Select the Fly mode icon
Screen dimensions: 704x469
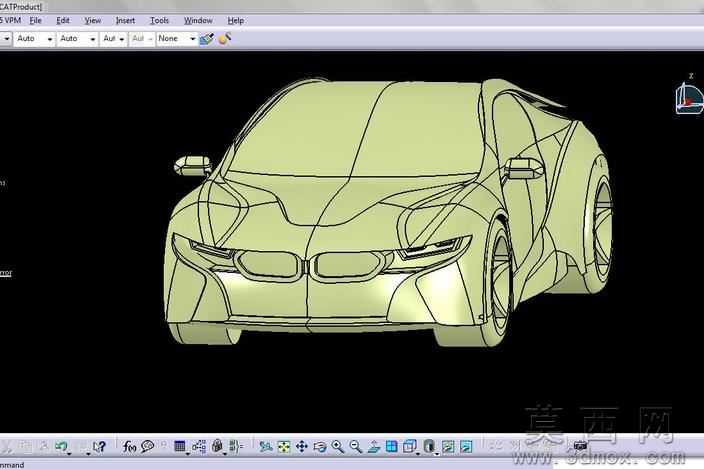tap(266, 447)
